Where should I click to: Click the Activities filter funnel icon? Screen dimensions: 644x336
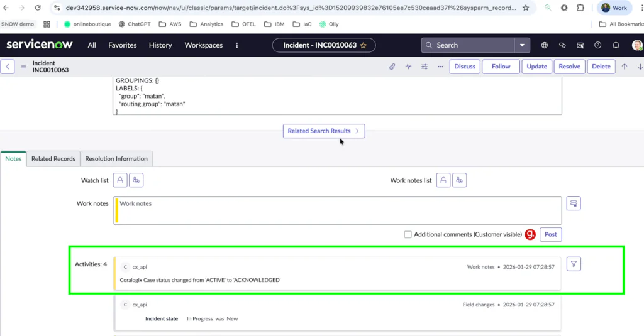573,264
